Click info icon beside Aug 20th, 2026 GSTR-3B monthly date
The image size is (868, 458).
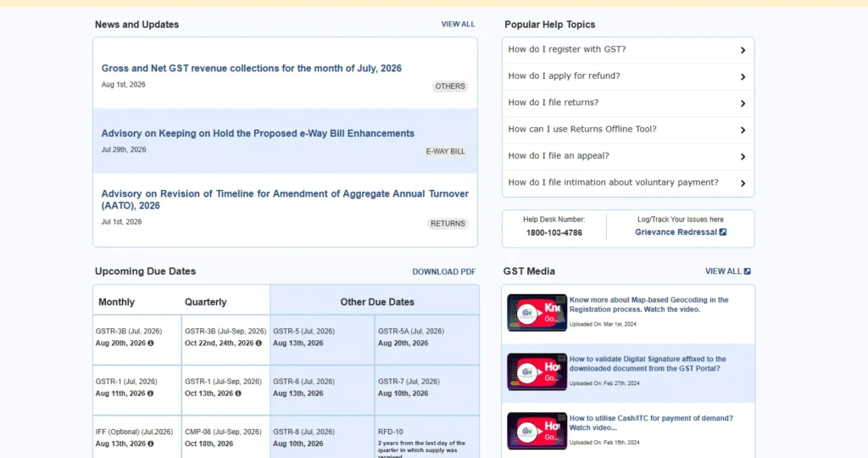(x=151, y=343)
